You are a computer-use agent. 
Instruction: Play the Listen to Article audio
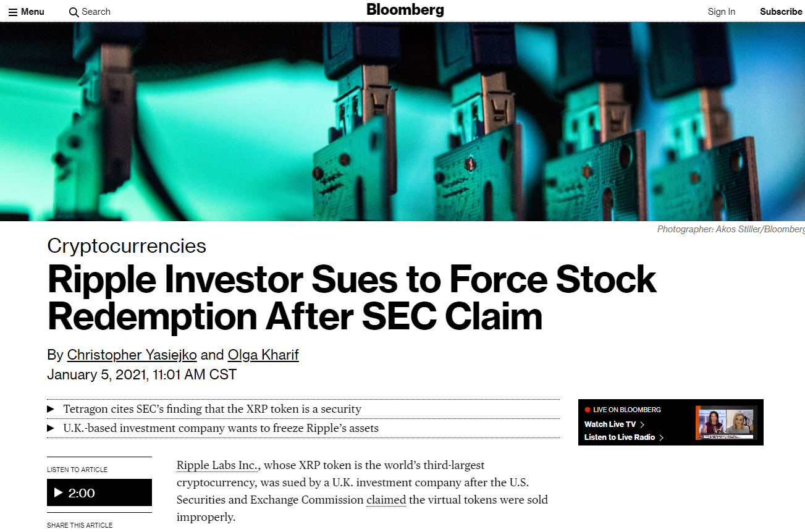click(59, 492)
